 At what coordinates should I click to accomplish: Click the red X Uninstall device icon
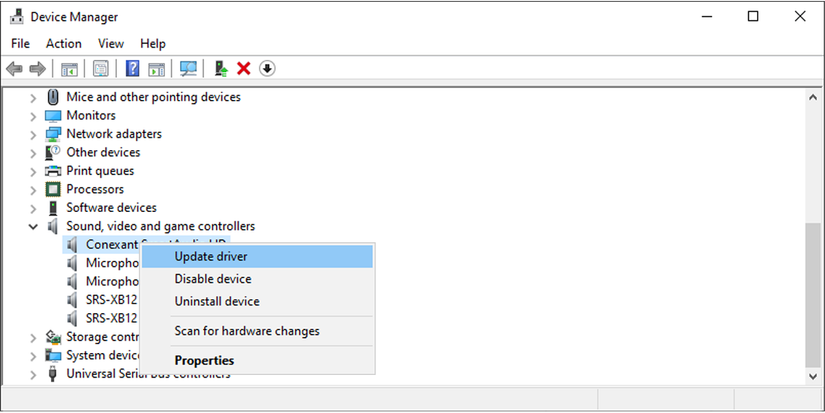click(244, 68)
